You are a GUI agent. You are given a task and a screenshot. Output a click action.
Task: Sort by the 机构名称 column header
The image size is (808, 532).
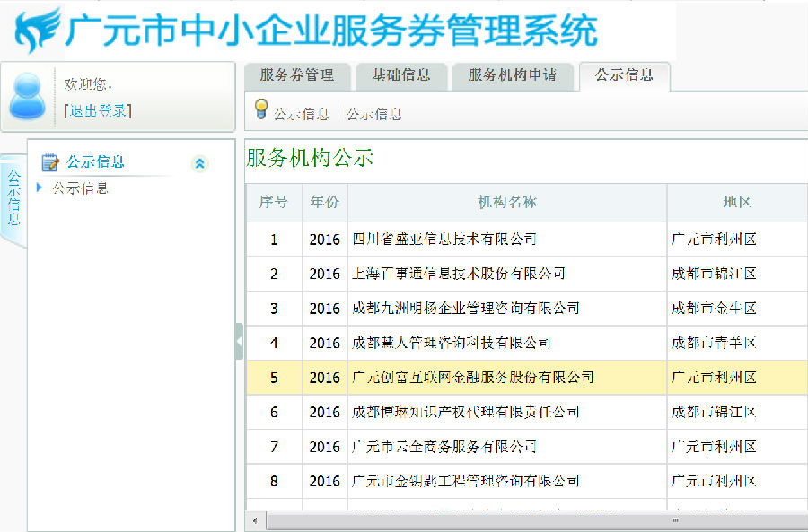[x=506, y=203]
